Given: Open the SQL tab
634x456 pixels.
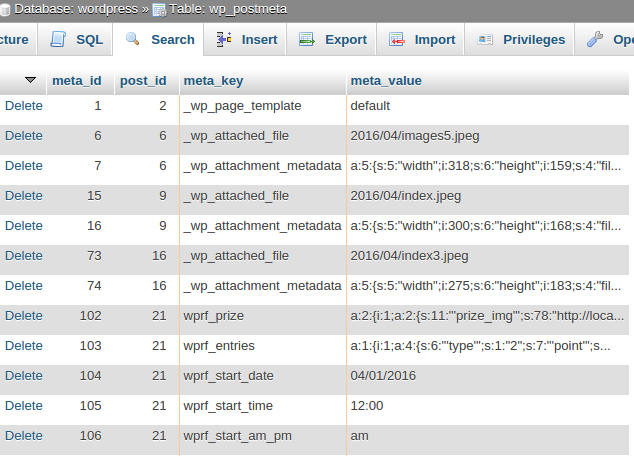Looking at the screenshot, I should [x=75, y=39].
